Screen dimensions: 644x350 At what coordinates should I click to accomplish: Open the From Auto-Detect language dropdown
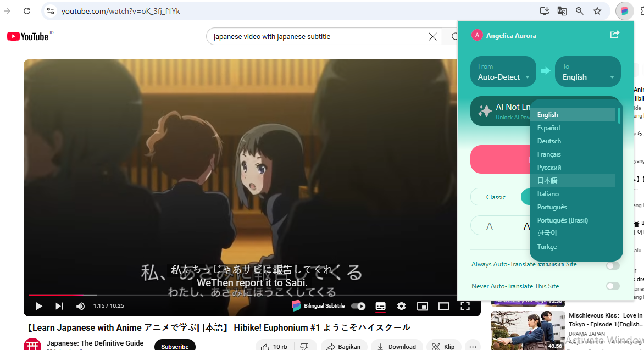[503, 71]
